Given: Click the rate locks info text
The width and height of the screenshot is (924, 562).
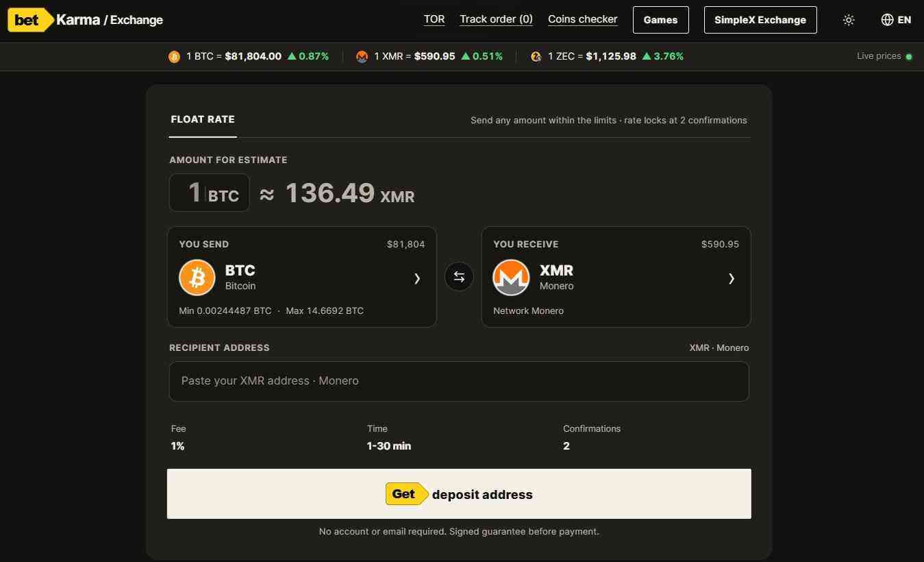Looking at the screenshot, I should point(609,121).
